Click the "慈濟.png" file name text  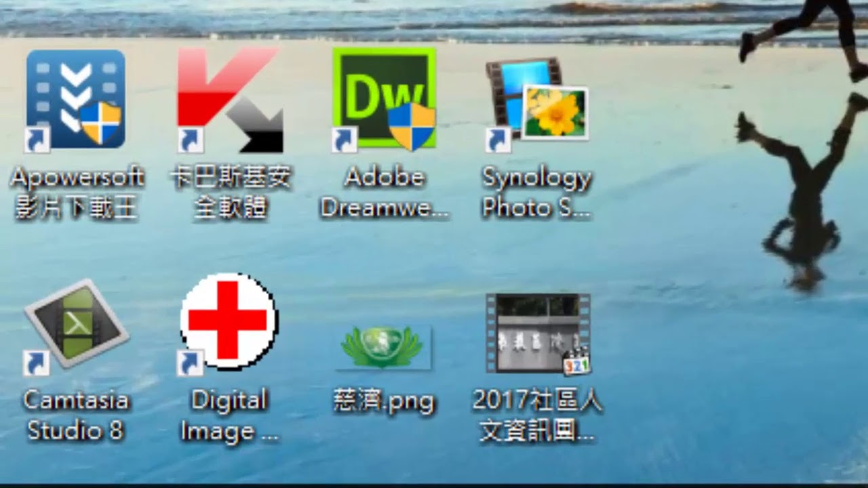pos(384,401)
